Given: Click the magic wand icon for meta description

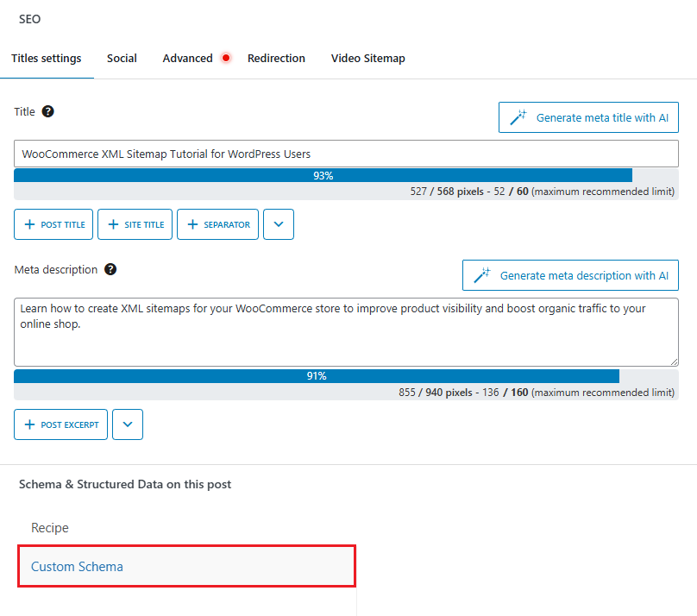Looking at the screenshot, I should tap(482, 276).
